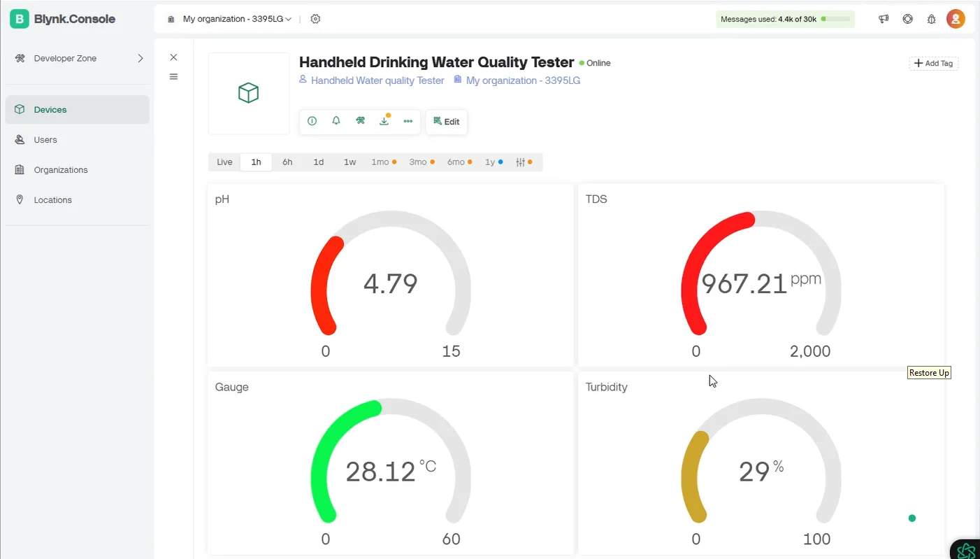
Task: Go to Locations in the sidebar
Action: click(x=78, y=200)
